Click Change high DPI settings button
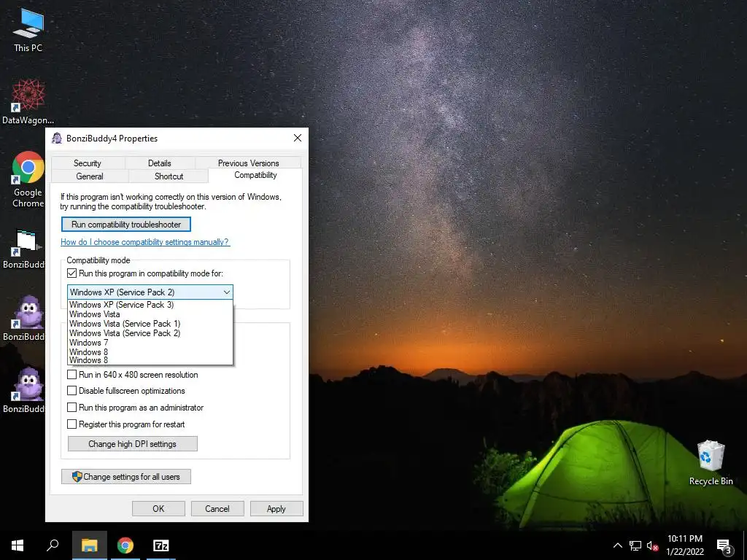 [133, 444]
